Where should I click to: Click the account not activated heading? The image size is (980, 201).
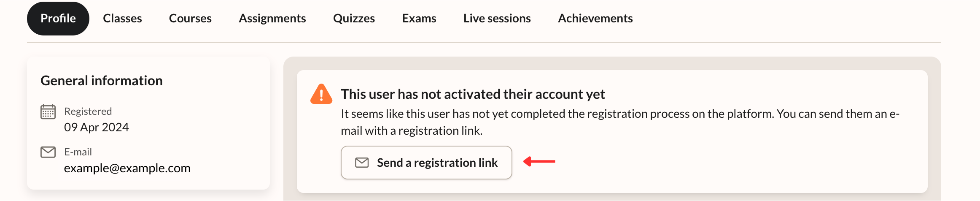[473, 94]
